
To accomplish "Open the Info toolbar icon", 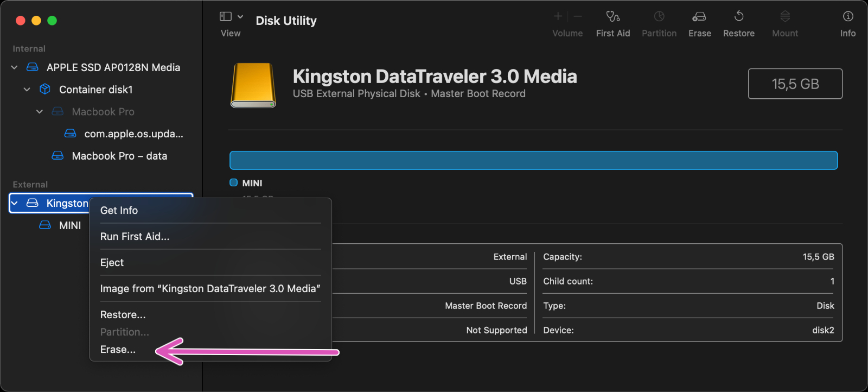I will tap(848, 16).
